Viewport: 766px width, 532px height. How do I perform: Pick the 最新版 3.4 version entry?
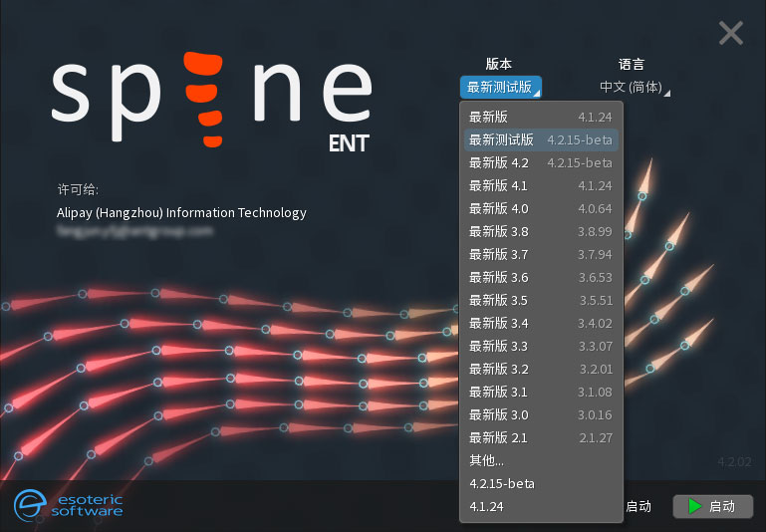tap(541, 324)
